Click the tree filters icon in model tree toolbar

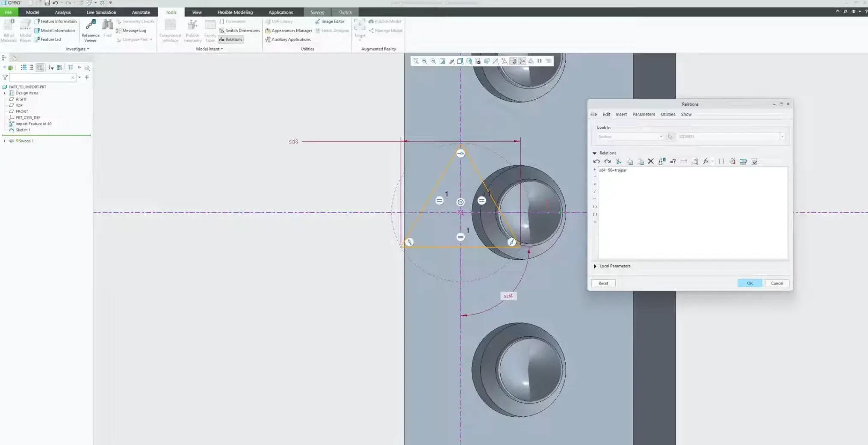(x=51, y=68)
